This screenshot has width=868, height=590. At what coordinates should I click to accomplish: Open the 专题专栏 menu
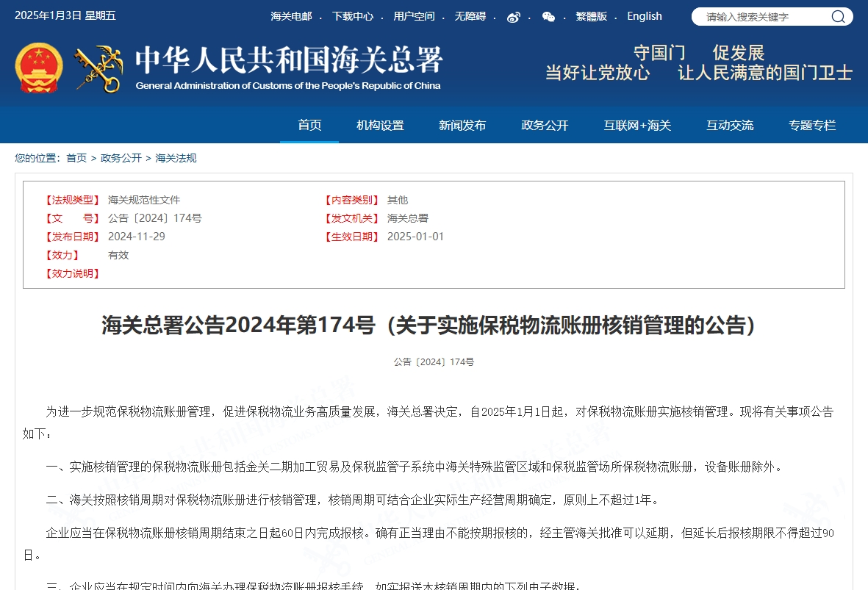812,126
